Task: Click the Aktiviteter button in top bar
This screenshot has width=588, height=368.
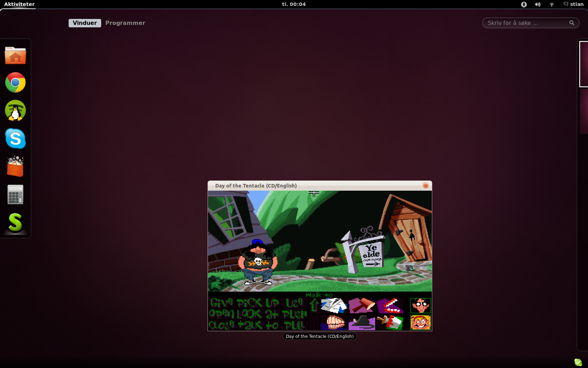Action: (x=19, y=4)
